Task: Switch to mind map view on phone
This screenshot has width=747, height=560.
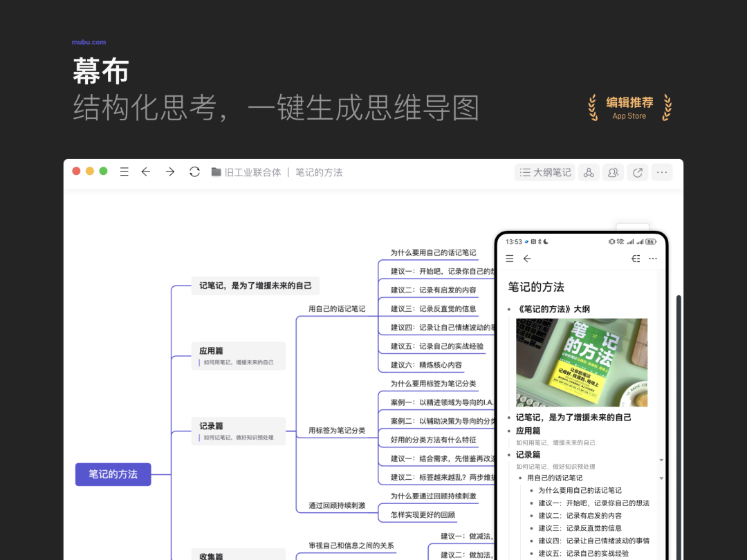Action: point(636,259)
